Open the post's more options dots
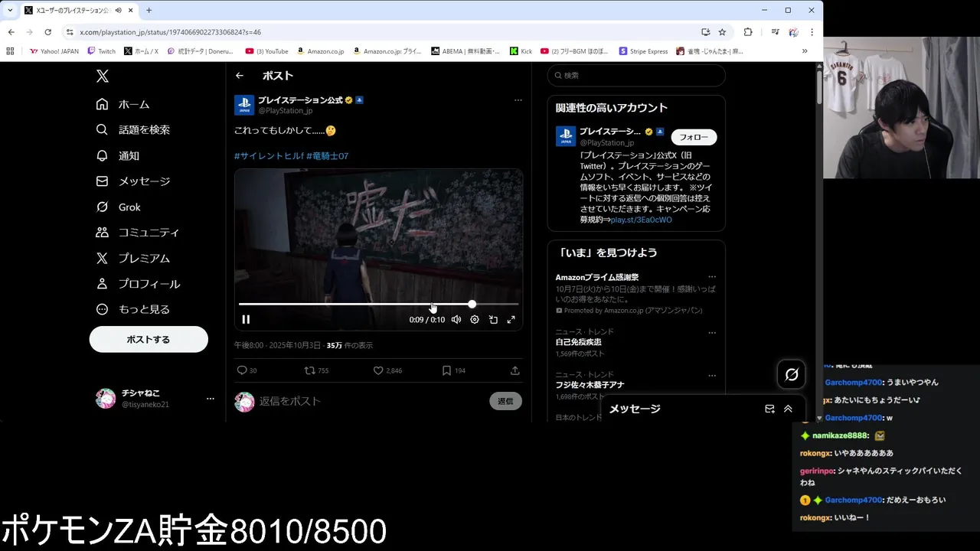This screenshot has height=551, width=980. [518, 100]
